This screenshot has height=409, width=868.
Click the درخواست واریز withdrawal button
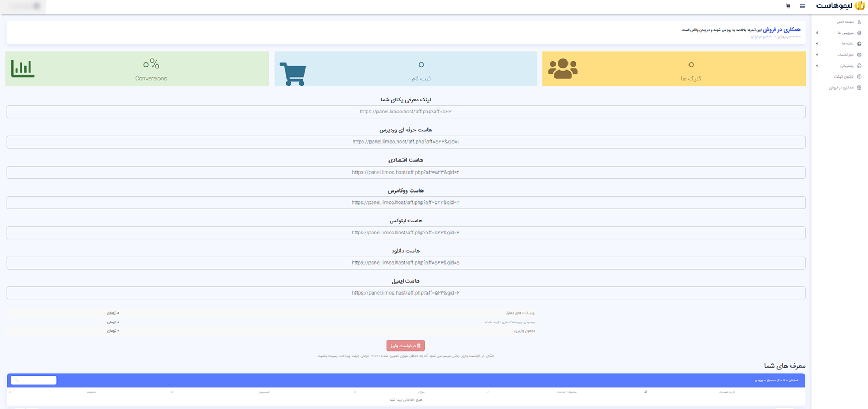pyautogui.click(x=405, y=346)
